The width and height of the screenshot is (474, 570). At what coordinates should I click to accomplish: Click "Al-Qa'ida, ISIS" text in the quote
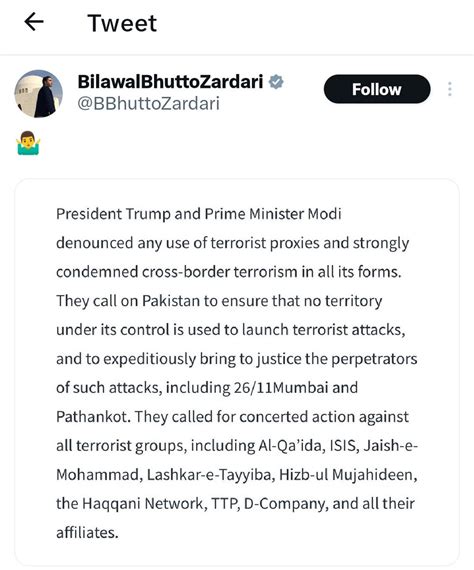(x=309, y=446)
